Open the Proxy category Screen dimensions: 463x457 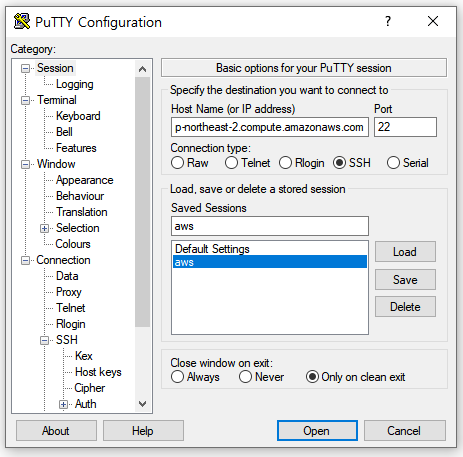pos(69,292)
